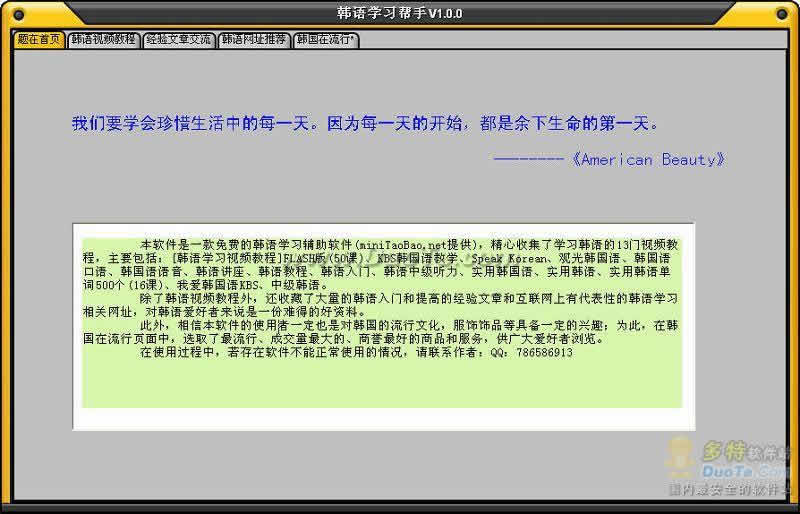Go to the 韩语网址推荐 tab
This screenshot has height=514, width=800.
[254, 40]
